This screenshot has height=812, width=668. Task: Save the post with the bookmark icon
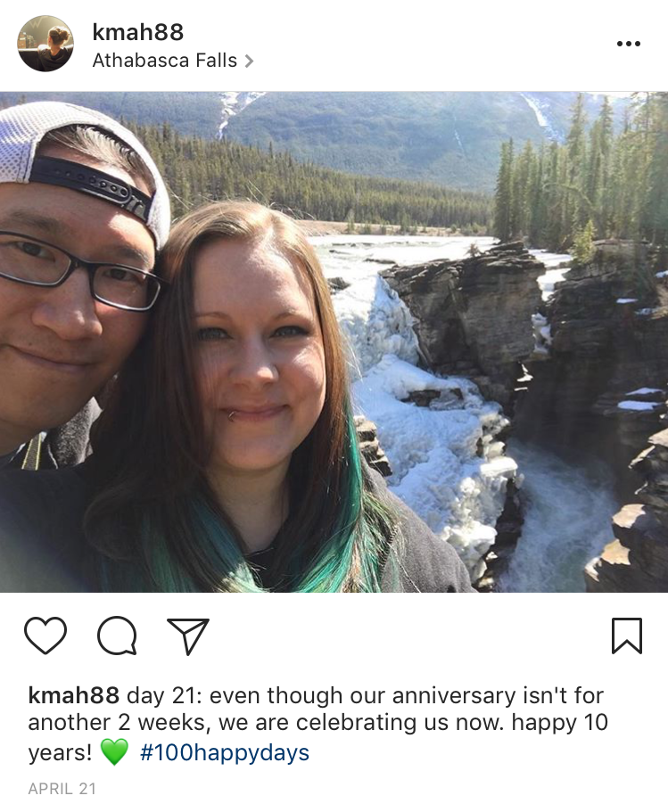pyautogui.click(x=627, y=636)
